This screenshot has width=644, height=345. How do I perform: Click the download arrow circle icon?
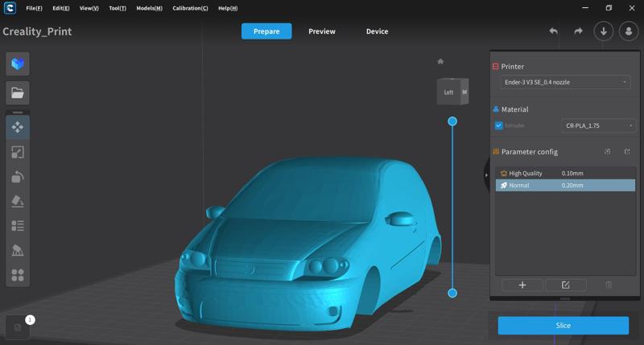[603, 31]
